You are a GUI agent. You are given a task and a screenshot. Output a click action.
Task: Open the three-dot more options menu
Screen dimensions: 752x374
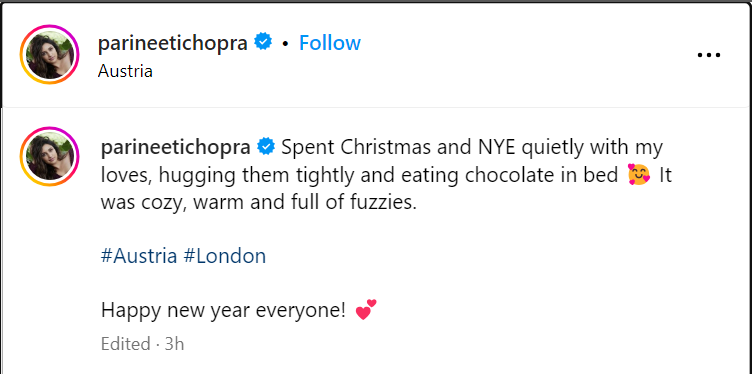pyautogui.click(x=709, y=55)
